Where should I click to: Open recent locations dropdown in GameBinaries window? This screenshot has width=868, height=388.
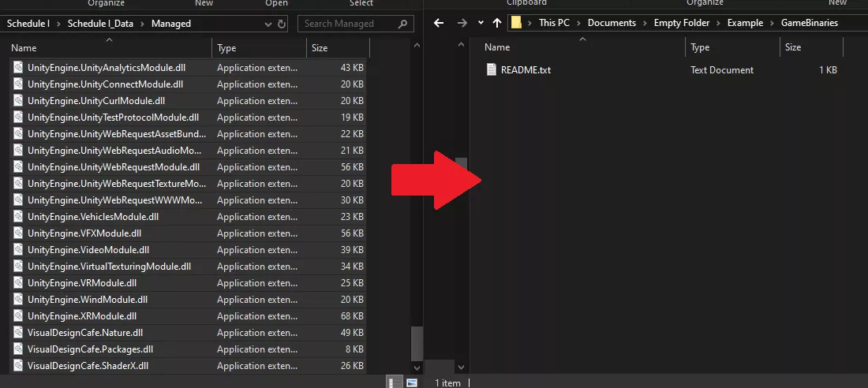(x=481, y=23)
